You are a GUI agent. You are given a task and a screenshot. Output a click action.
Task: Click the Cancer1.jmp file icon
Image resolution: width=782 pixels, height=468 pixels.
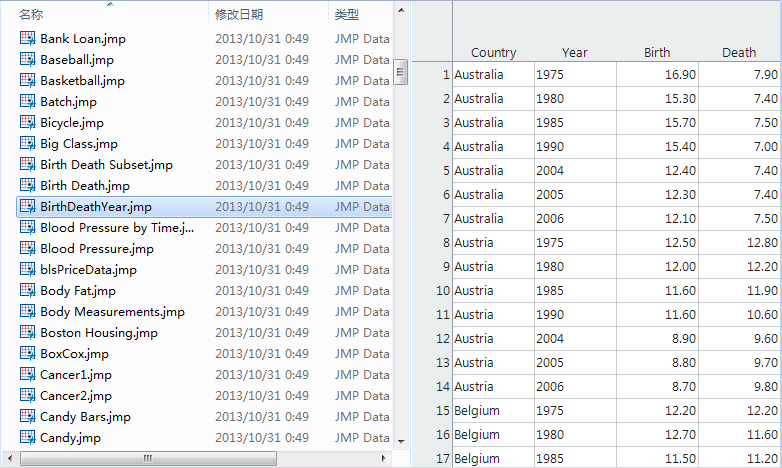27,374
